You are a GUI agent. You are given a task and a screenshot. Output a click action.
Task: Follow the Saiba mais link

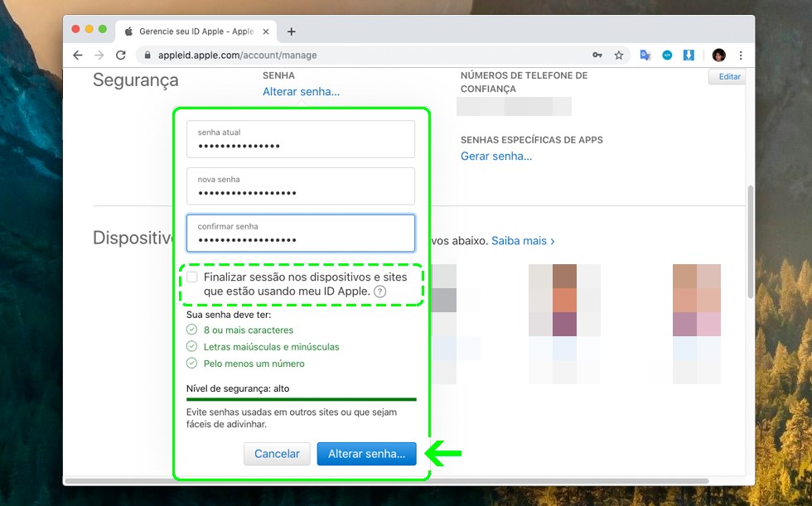523,241
